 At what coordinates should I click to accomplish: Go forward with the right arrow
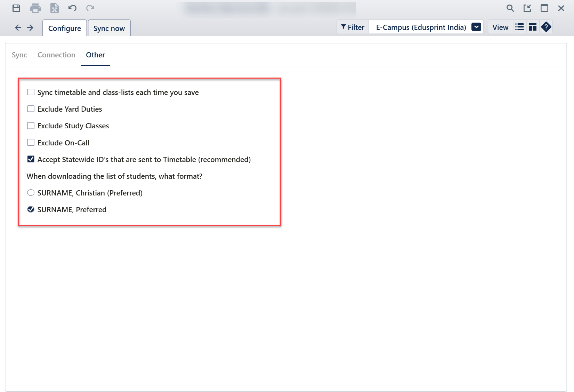click(30, 27)
